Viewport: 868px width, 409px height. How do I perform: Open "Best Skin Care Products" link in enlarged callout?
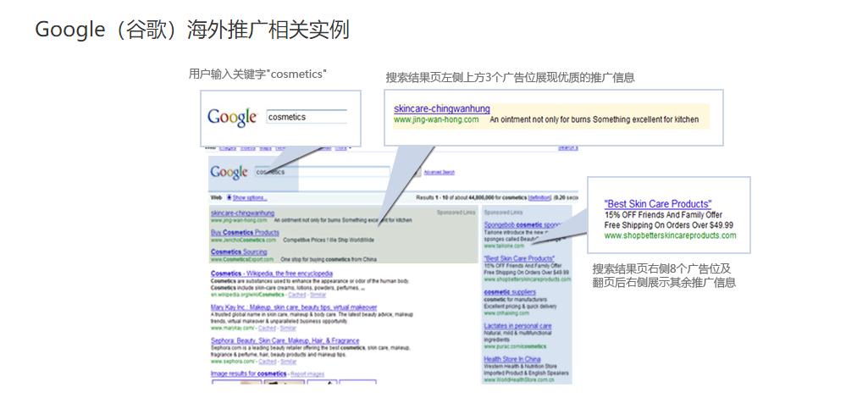[658, 204]
